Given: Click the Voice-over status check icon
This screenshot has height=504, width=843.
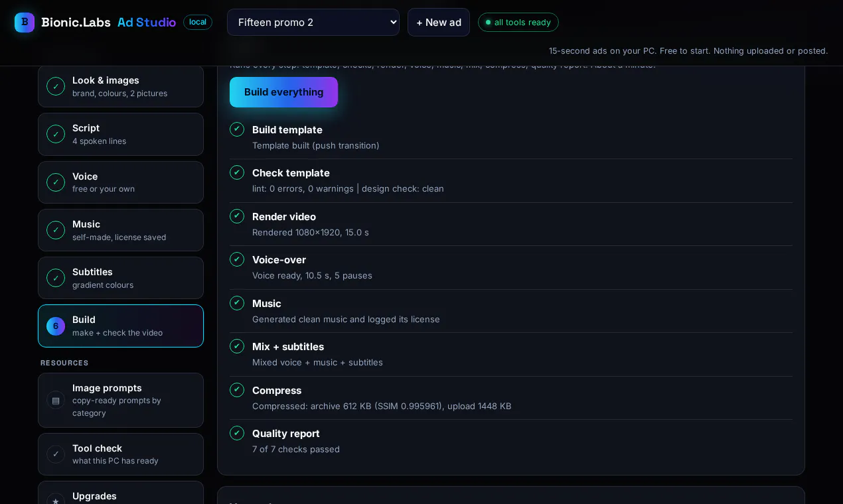Looking at the screenshot, I should (237, 259).
